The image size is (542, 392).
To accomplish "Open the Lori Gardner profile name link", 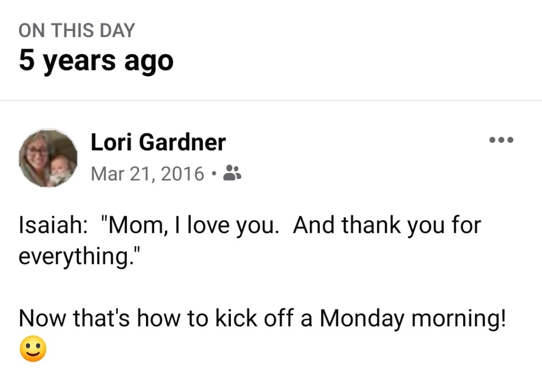I will point(158,142).
